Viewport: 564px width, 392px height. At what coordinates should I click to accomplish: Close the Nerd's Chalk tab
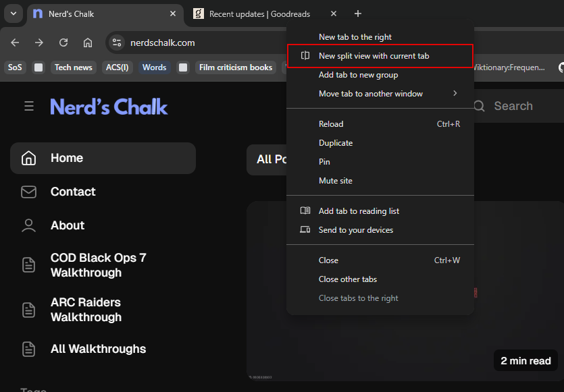(173, 13)
